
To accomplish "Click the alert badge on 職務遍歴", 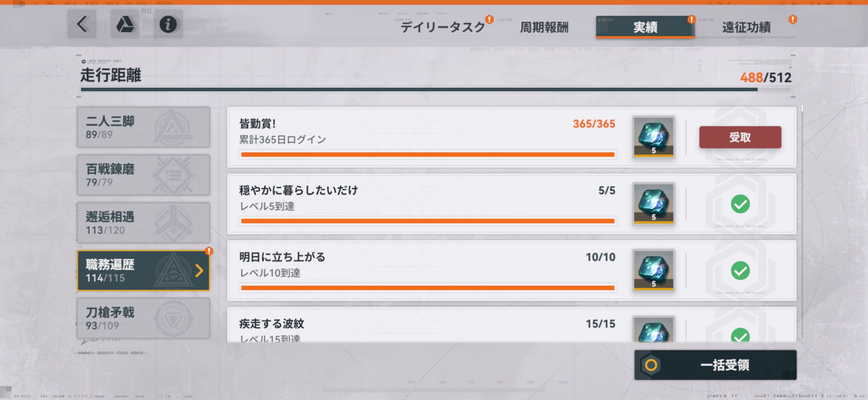I will 209,251.
